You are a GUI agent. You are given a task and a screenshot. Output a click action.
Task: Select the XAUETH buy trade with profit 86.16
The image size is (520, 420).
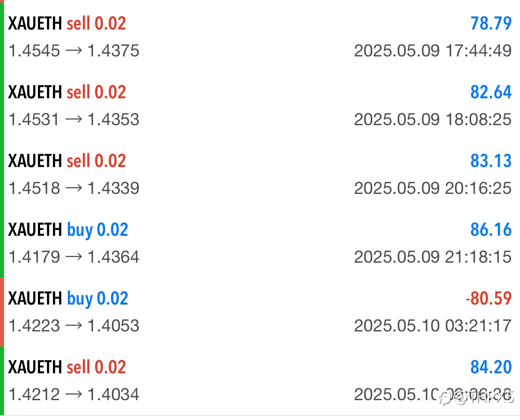point(260,243)
